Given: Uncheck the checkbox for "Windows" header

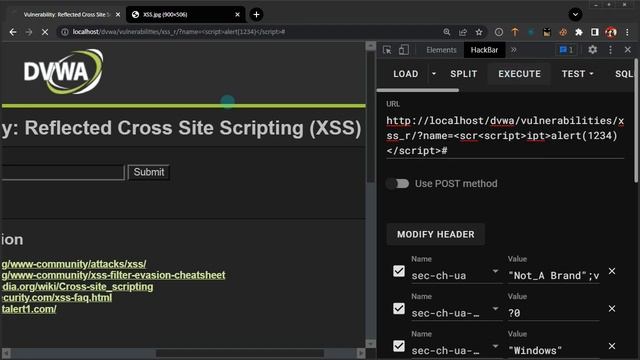Looking at the screenshot, I should [x=399, y=346].
